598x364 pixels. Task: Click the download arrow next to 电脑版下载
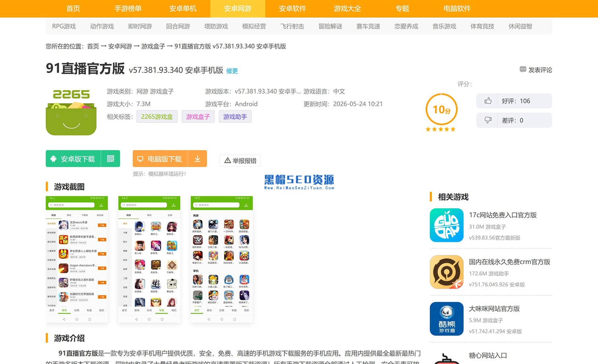[x=197, y=159]
